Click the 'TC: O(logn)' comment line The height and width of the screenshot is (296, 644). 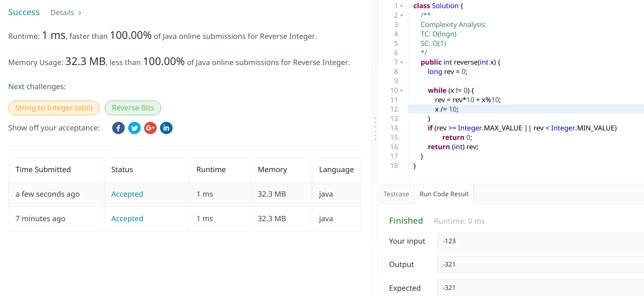pos(439,34)
